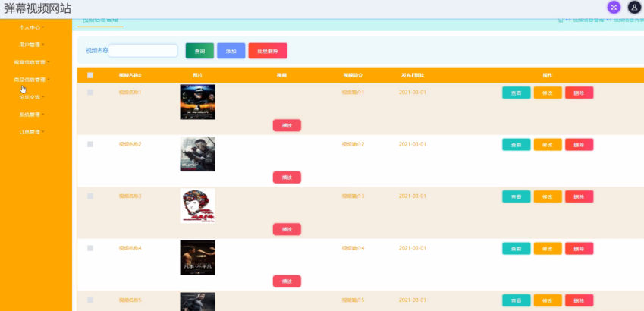
Task: Click the red 批量删除 button
Action: [268, 51]
